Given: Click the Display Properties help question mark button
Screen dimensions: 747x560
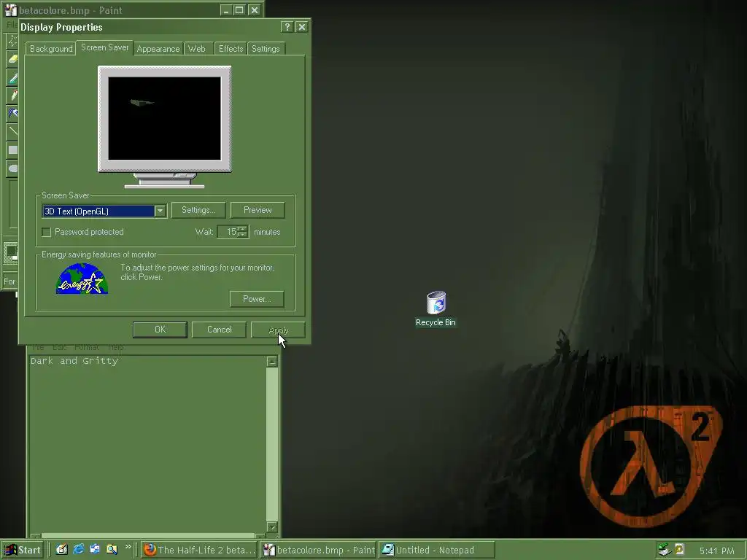Looking at the screenshot, I should point(287,27).
